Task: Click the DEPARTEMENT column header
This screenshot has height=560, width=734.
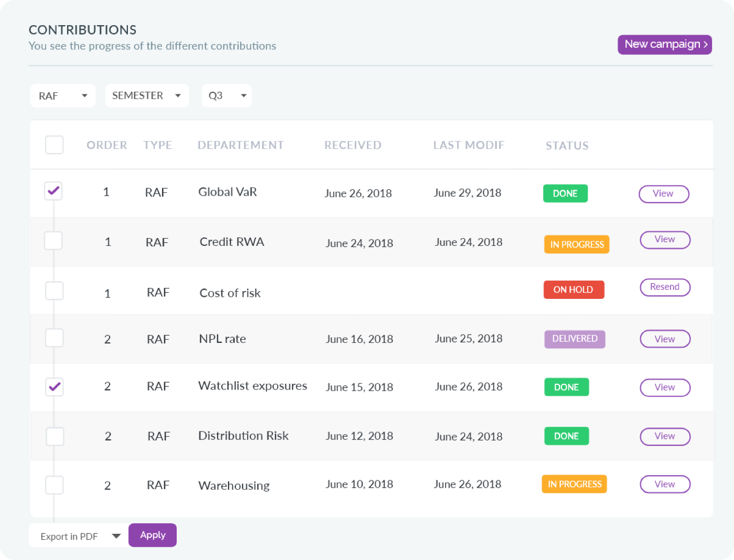Action: pyautogui.click(x=241, y=145)
